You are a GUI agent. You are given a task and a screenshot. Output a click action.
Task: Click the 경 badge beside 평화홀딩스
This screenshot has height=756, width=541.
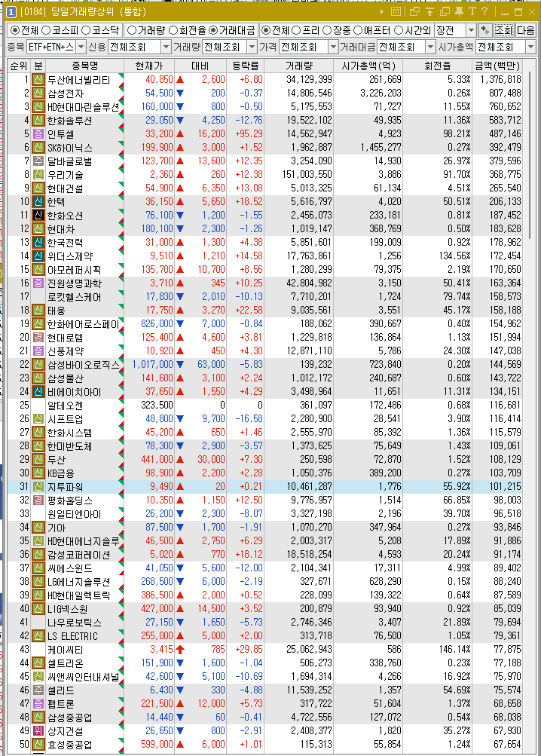click(x=38, y=500)
